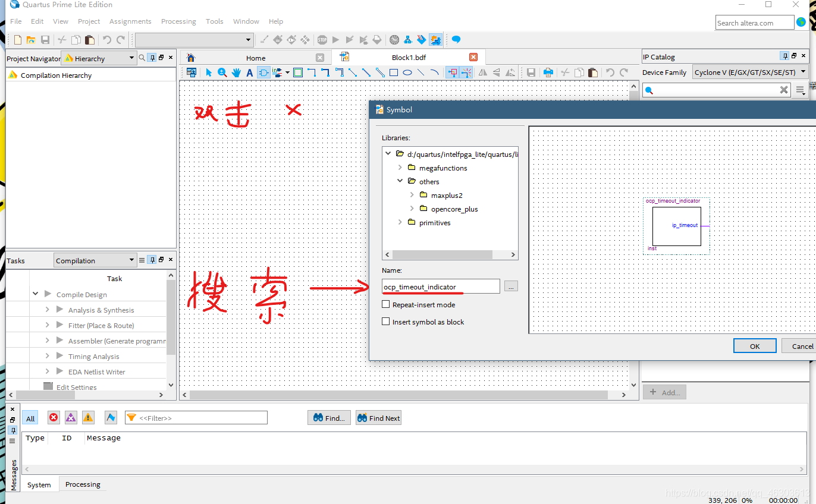Start compilation with the play icon
The image size is (816, 504).
pyautogui.click(x=335, y=40)
